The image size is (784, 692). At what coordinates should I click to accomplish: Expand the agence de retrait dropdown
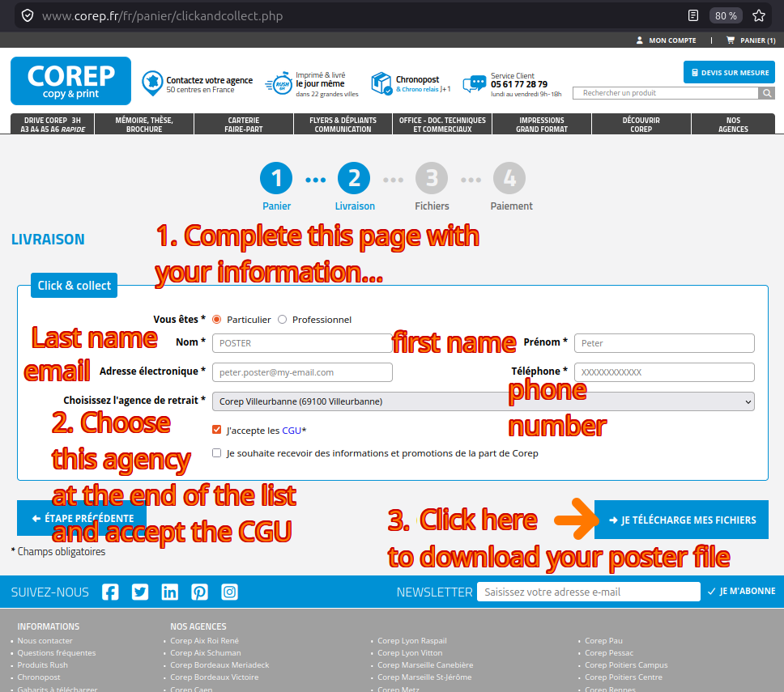(483, 401)
